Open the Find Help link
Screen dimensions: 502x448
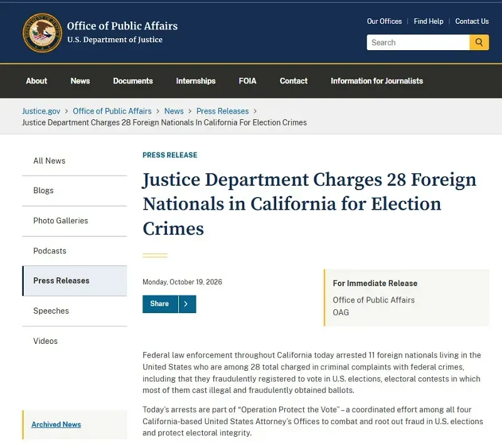[x=429, y=21]
